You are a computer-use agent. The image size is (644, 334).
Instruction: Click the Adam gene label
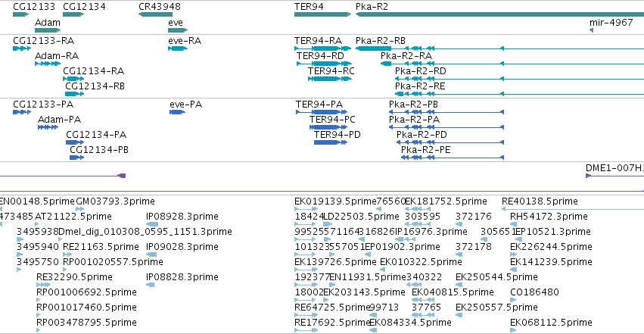tap(48, 23)
